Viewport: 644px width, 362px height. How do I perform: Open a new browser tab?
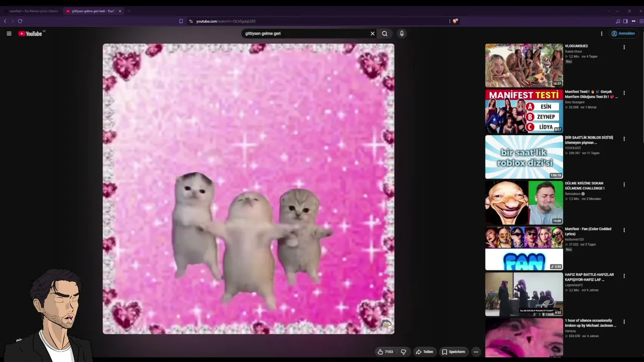click(129, 11)
